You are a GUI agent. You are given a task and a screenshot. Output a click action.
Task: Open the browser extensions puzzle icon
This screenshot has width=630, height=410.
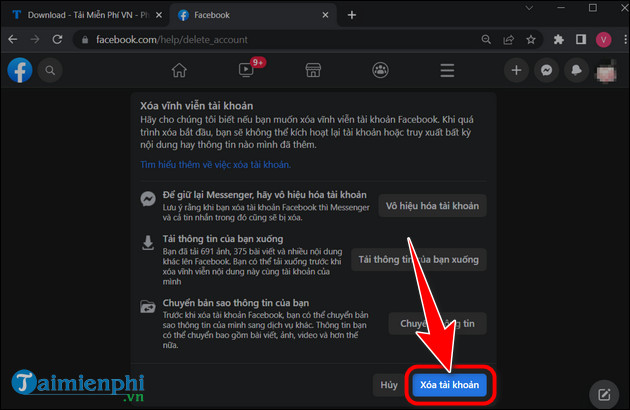pyautogui.click(x=558, y=39)
